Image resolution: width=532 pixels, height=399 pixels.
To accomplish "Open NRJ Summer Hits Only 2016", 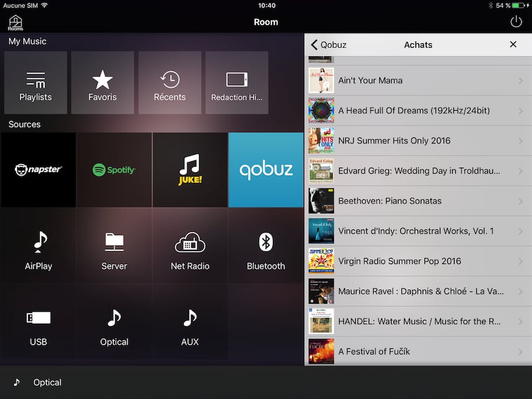I will tap(418, 140).
